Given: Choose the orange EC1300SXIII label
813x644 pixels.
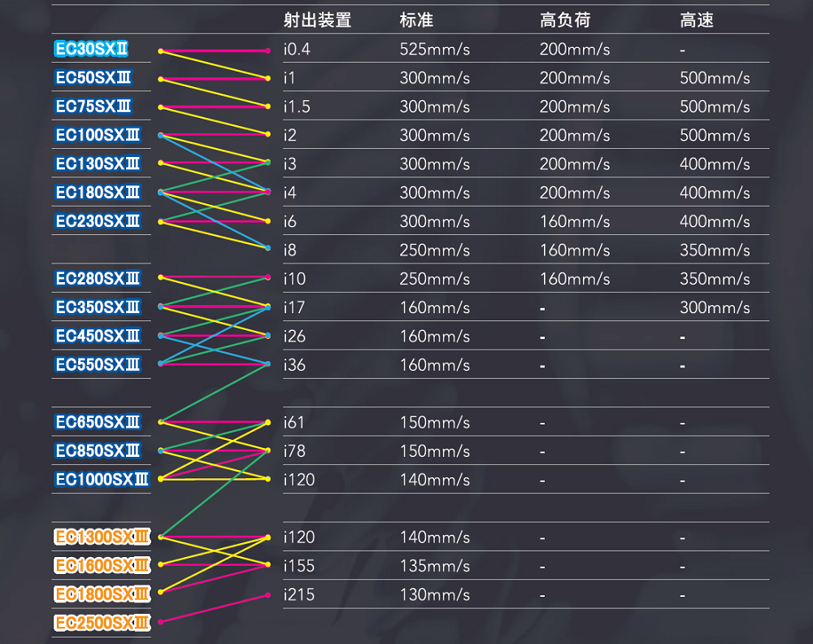Looking at the screenshot, I should tap(102, 537).
